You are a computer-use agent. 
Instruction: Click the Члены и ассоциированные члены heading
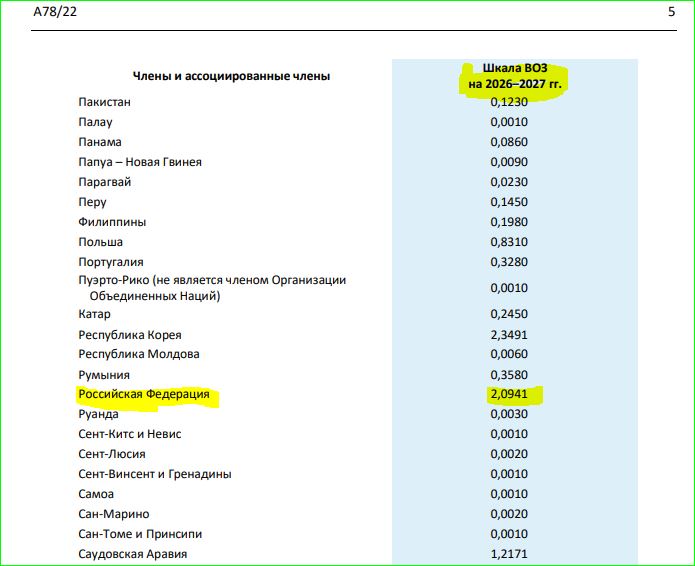tap(231, 76)
